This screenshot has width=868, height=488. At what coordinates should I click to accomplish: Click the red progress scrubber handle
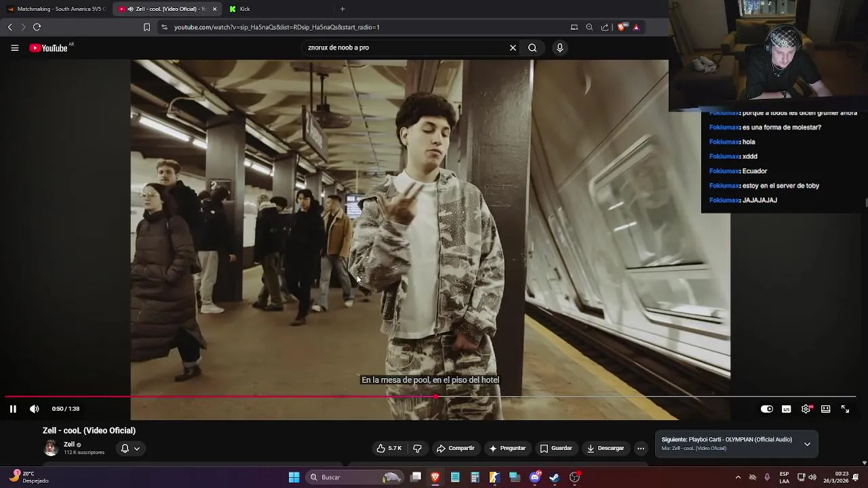coord(435,397)
